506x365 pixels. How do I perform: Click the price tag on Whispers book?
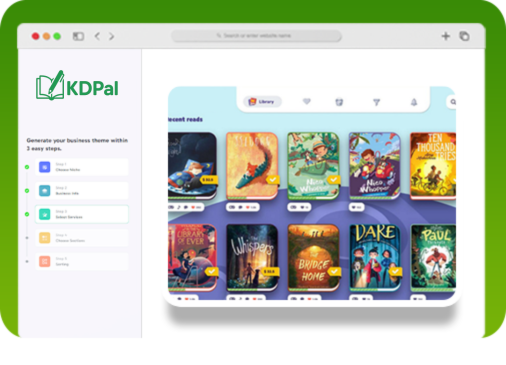coord(270,272)
